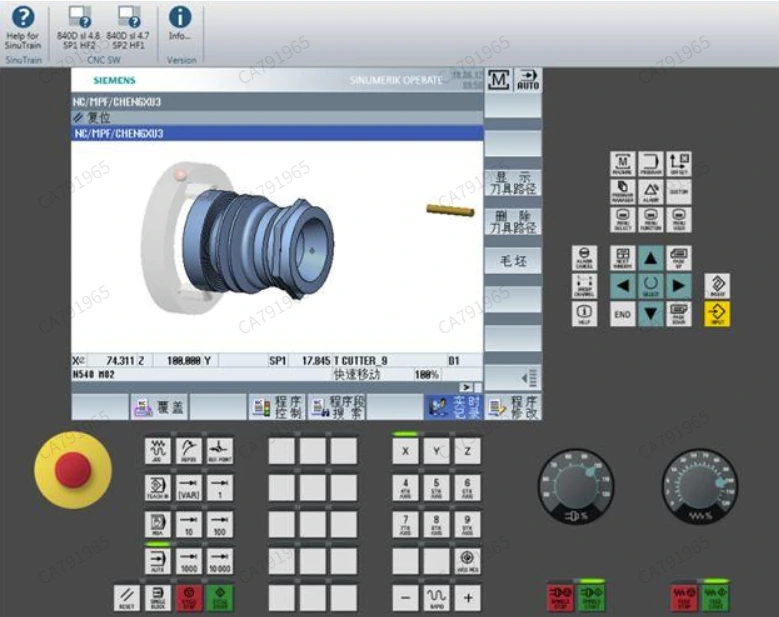Screen dimensions: 779x617
Task: Select the X axis key
Action: coord(405,451)
